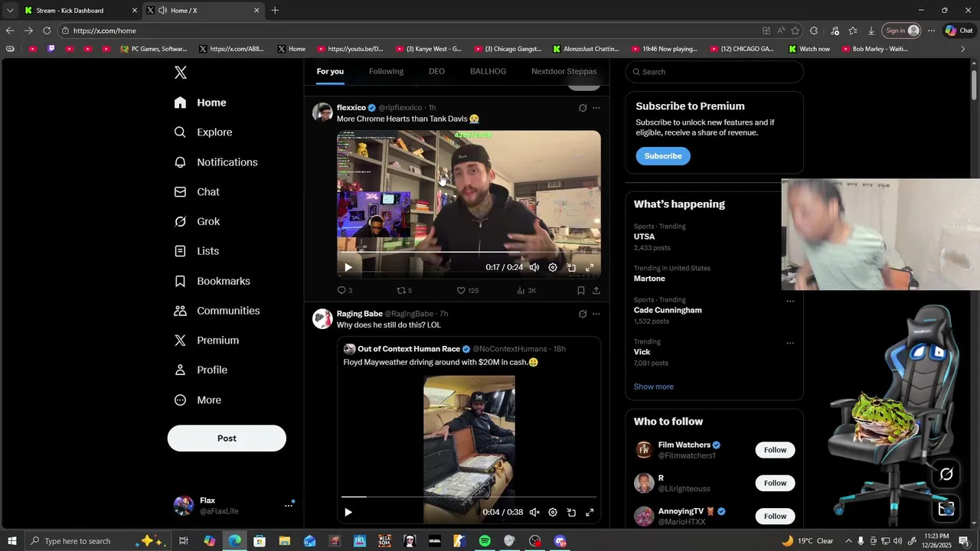Open the More options sidebar item

click(198, 400)
